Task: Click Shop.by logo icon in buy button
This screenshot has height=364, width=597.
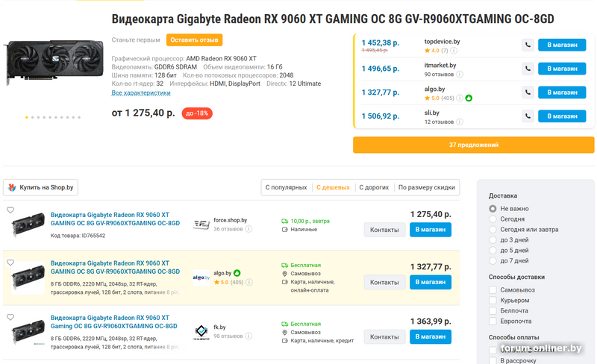Action: pyautogui.click(x=12, y=187)
